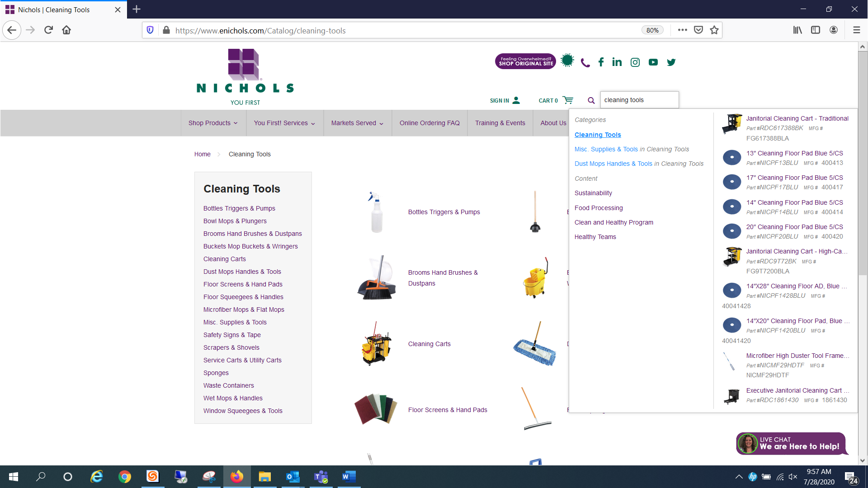Click the green virus icon in header
The height and width of the screenshot is (488, 868).
pyautogui.click(x=567, y=61)
